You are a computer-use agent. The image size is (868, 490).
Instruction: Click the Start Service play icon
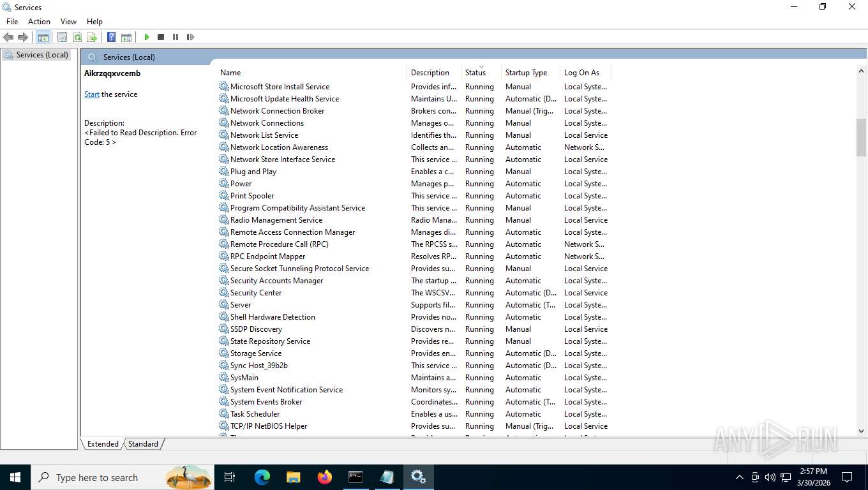(146, 37)
